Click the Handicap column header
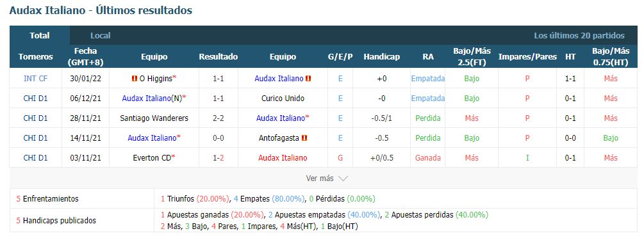This screenshot has width=644, height=238. [x=381, y=57]
